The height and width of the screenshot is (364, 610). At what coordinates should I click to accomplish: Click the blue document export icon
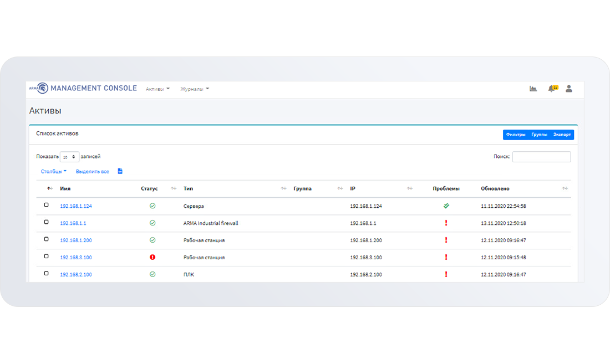coord(120,172)
